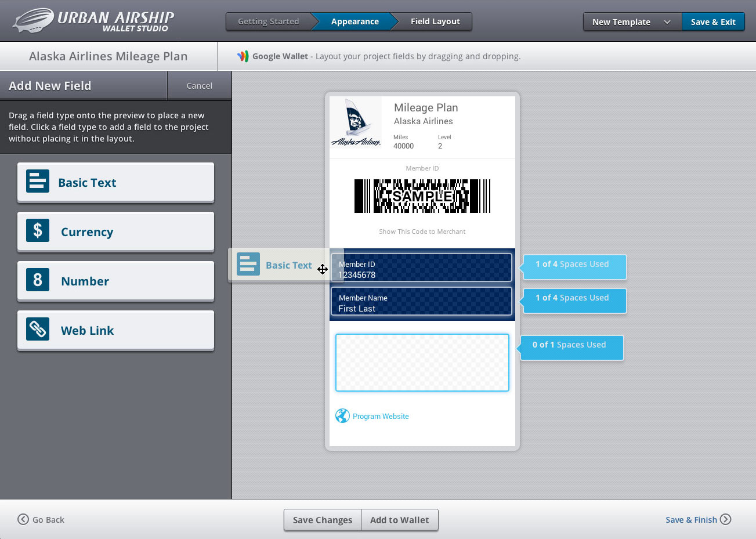Click the Member ID label above barcode

[x=422, y=168]
